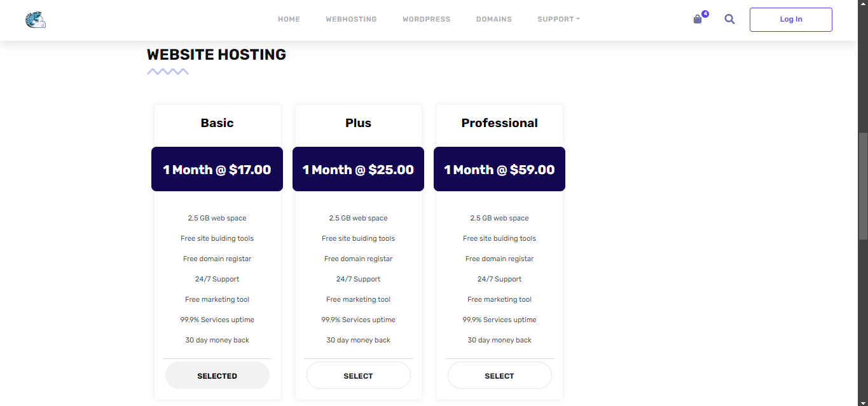Navigate to the Domains menu item

(x=493, y=19)
